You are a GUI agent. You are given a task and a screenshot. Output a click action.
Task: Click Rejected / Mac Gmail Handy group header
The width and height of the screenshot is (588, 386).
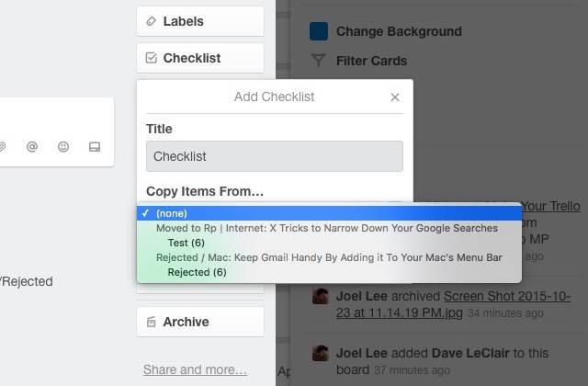pos(329,257)
